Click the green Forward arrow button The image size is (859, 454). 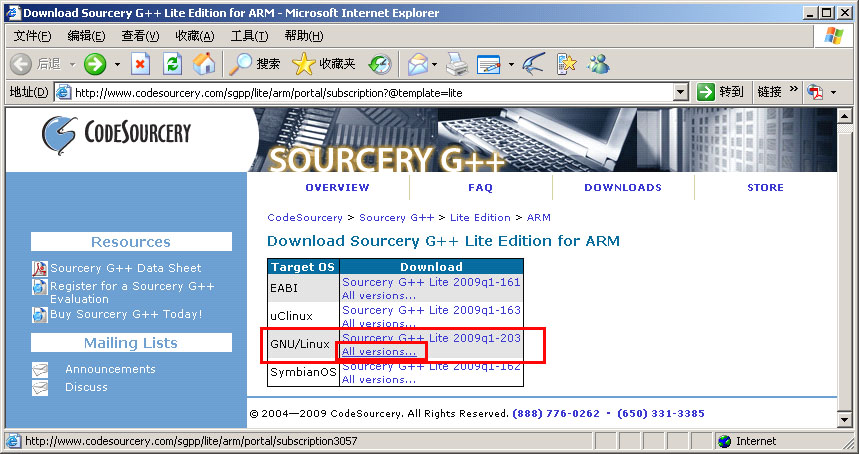tap(95, 65)
